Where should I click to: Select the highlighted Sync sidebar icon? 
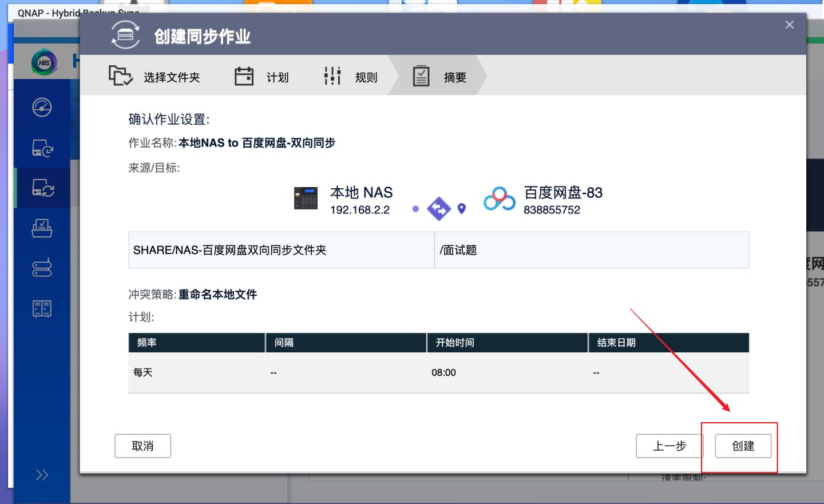coord(41,187)
